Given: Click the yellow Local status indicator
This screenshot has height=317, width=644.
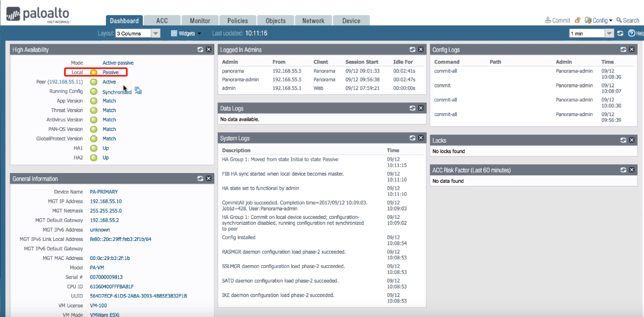Looking at the screenshot, I should pos(94,72).
